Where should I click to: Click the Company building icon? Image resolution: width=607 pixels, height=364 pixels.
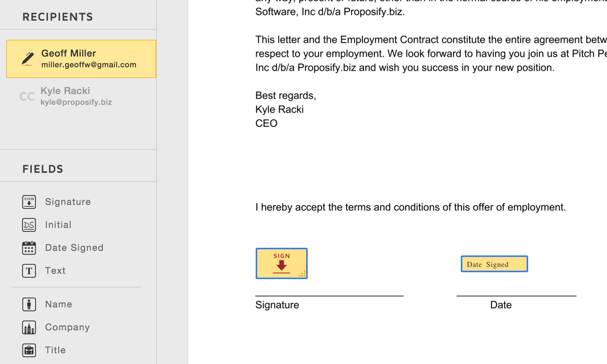tap(29, 327)
